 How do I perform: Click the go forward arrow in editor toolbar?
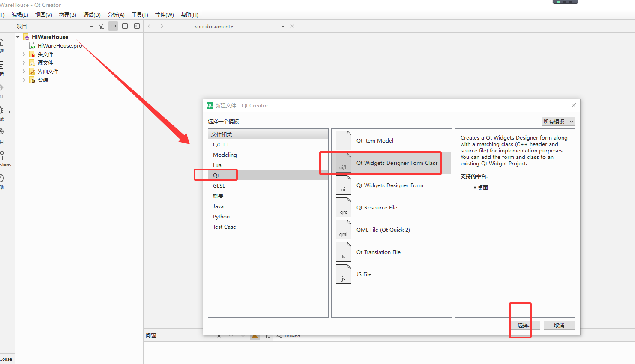click(162, 26)
